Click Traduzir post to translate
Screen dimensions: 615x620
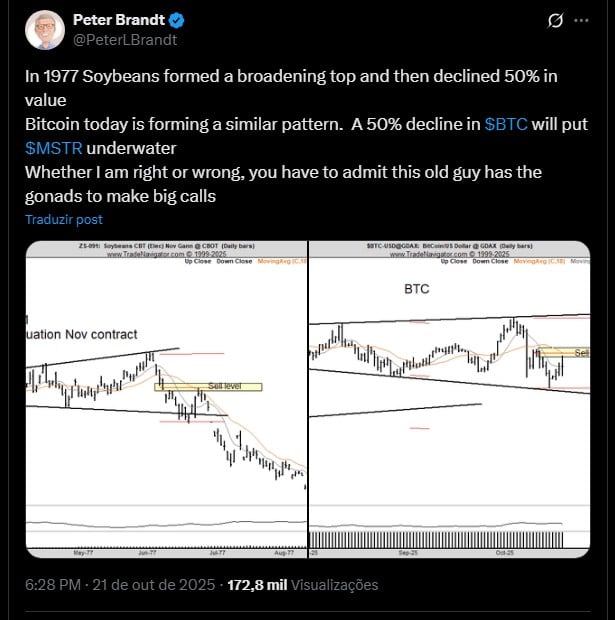coord(64,219)
